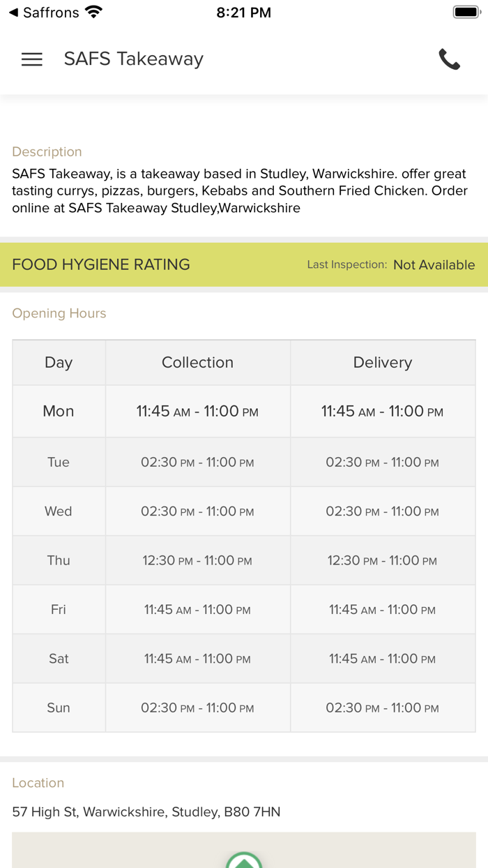The image size is (488, 868).
Task: Tap the Day column header
Action: click(59, 362)
